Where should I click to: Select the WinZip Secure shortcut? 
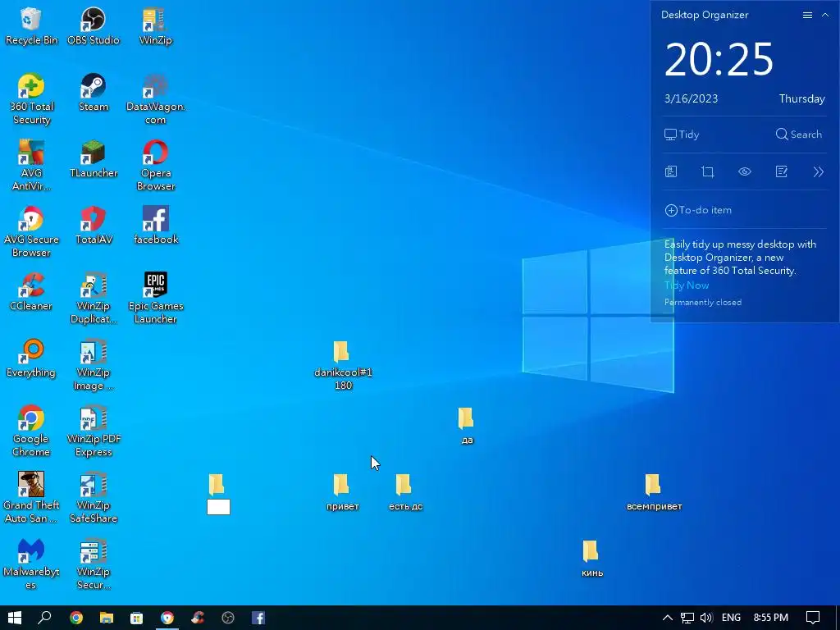click(94, 564)
